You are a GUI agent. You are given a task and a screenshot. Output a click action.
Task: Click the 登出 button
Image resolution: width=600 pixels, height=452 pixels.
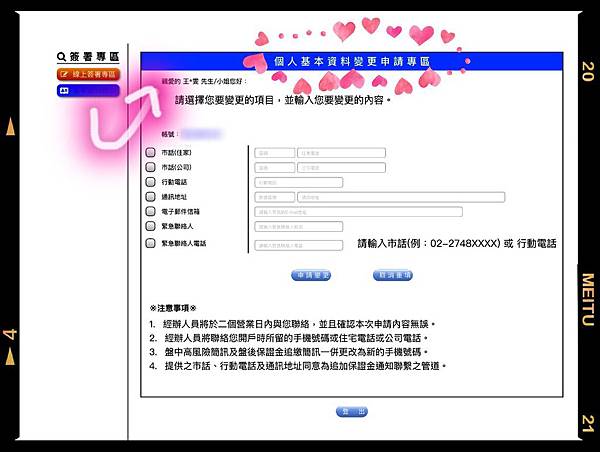(352, 412)
